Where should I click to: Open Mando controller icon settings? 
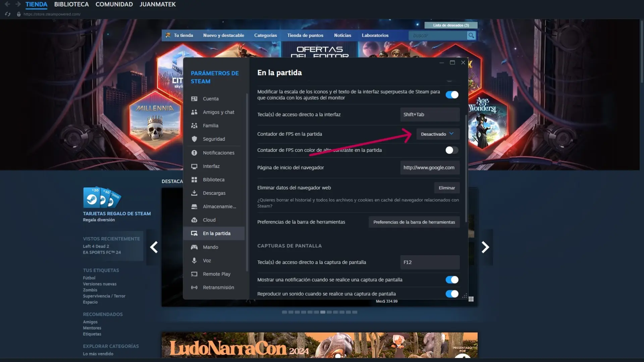click(194, 247)
